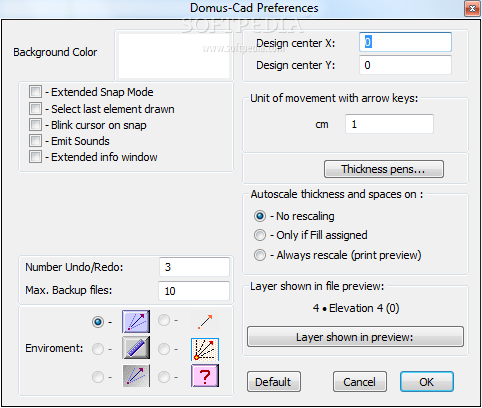The height and width of the screenshot is (408, 482).
Task: Click the cm arrow-key movement unit field
Action: tap(389, 124)
